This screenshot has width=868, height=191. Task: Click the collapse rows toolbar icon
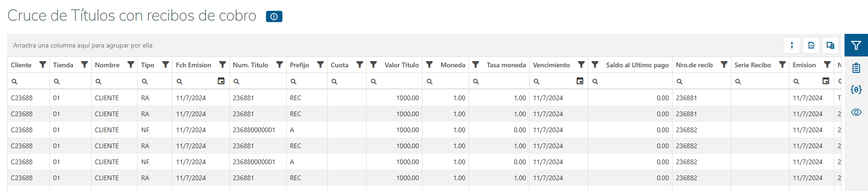[x=792, y=45]
